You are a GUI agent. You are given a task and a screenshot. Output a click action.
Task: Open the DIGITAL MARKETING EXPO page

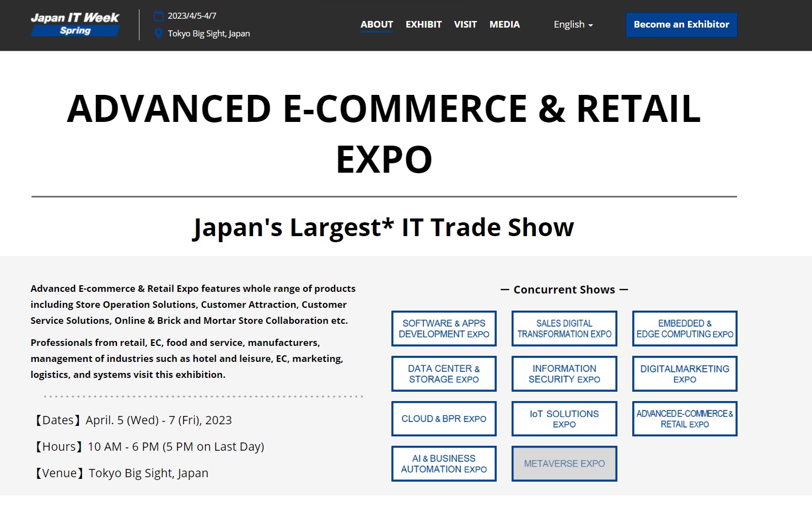684,373
